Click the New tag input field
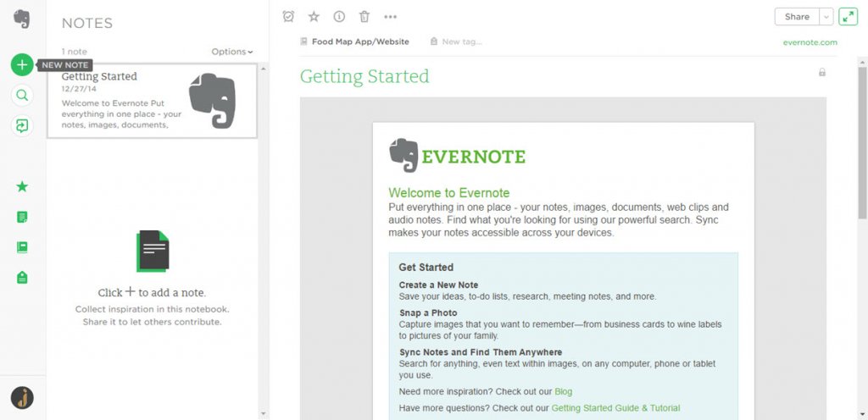This screenshot has height=420, width=868. [x=462, y=41]
